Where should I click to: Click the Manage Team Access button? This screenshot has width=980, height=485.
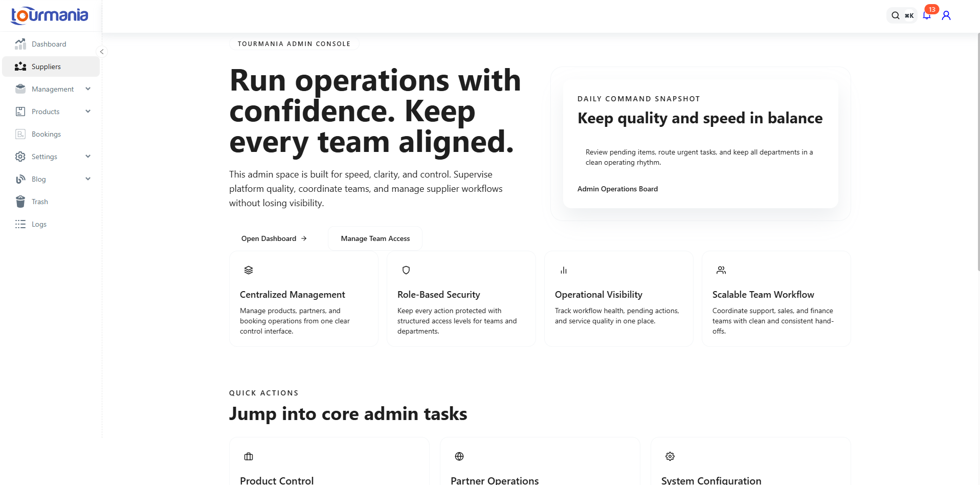coord(375,238)
